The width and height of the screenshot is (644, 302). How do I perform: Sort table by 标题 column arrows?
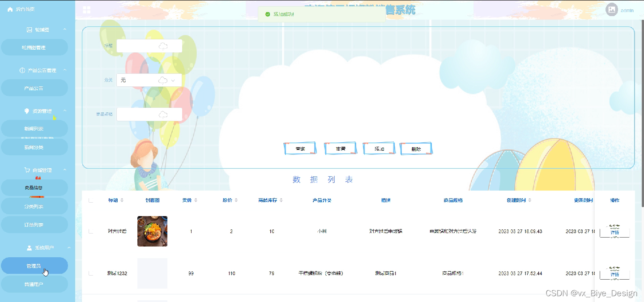(122, 200)
